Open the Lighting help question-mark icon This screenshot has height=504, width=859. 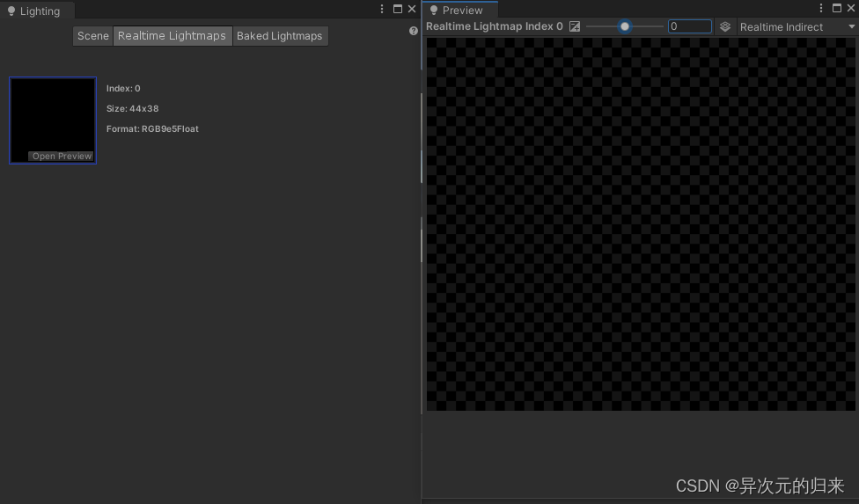click(414, 31)
